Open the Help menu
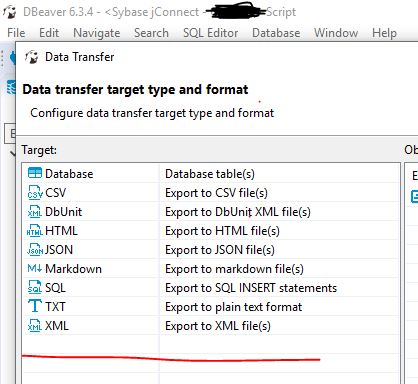This screenshot has height=384, width=418. pyautogui.click(x=384, y=33)
